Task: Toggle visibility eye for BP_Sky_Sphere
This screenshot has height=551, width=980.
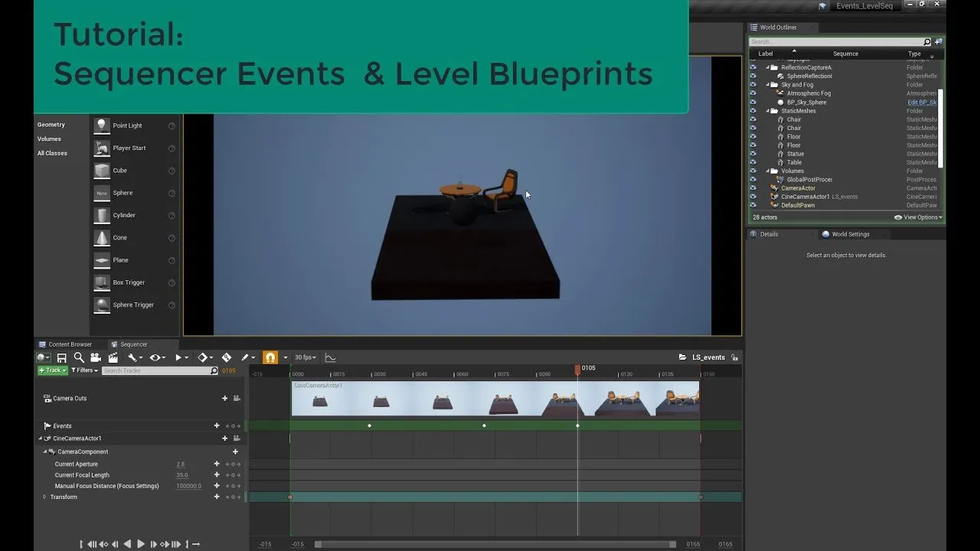Action: click(753, 102)
